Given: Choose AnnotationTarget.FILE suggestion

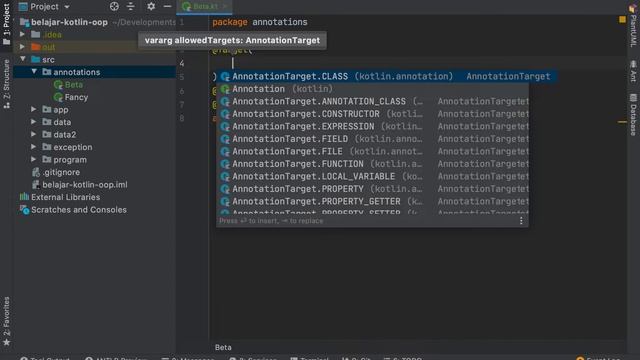Looking at the screenshot, I should pos(372,151).
